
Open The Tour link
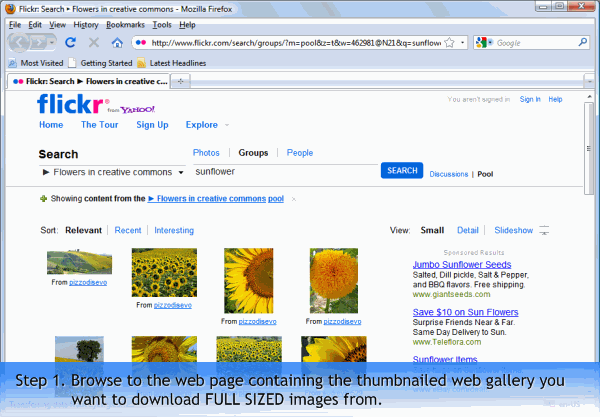tap(99, 125)
